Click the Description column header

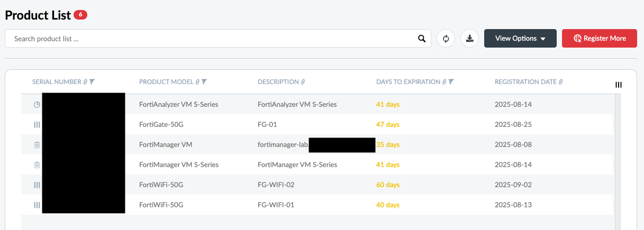click(x=278, y=82)
